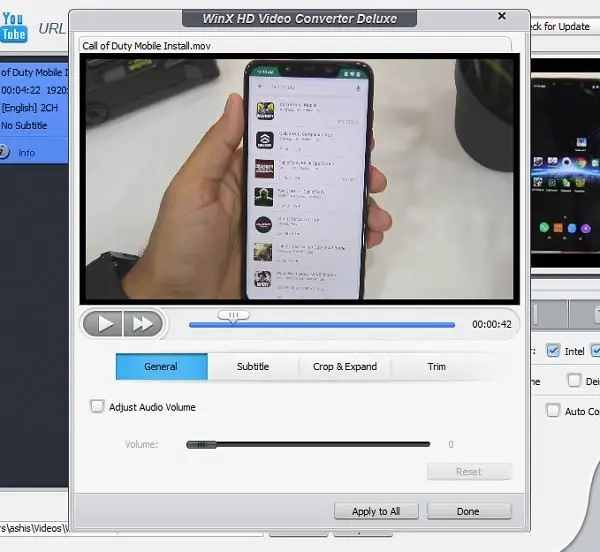The image size is (600, 552).
Task: Click the playback timeline handle
Action: tap(233, 316)
